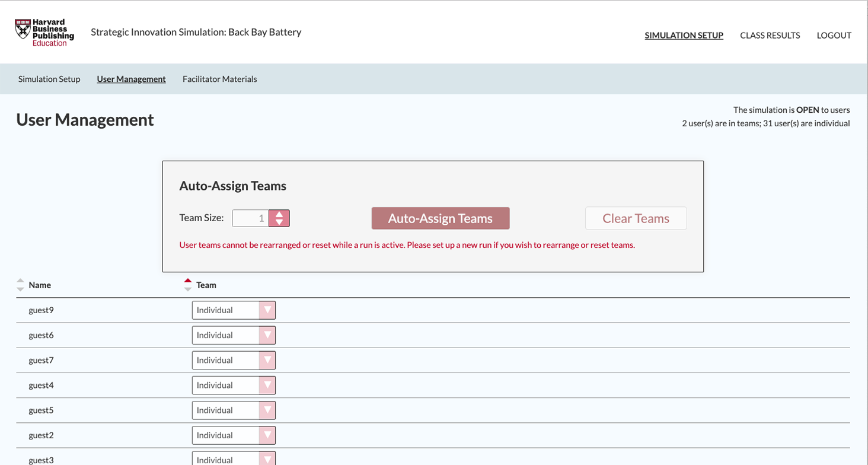
Task: Open CLASS RESULTS in the top navigation
Action: [x=770, y=35]
